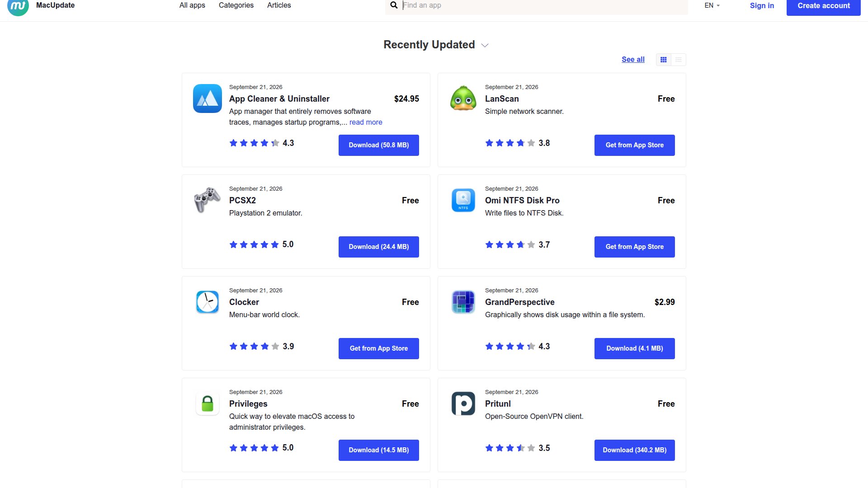Image resolution: width=868 pixels, height=488 pixels.
Task: Open the Pritunl title link
Action: pos(498,404)
